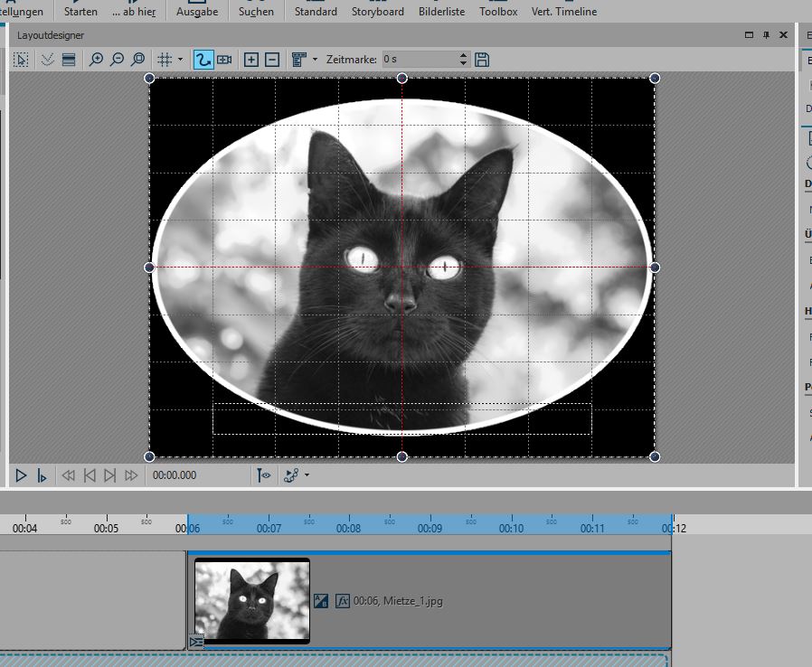Zoom in with the magnifier plus icon
Image resolution: width=812 pixels, height=667 pixels.
(x=97, y=60)
